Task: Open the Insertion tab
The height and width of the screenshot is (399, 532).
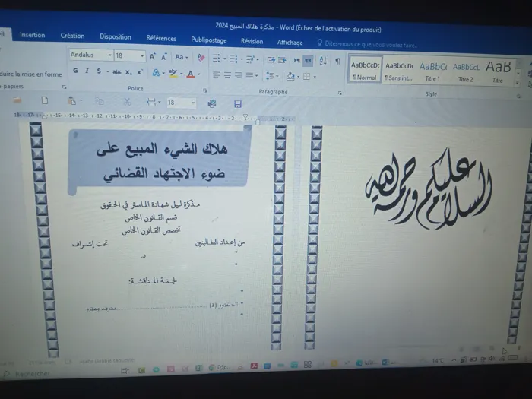Action: [x=32, y=35]
